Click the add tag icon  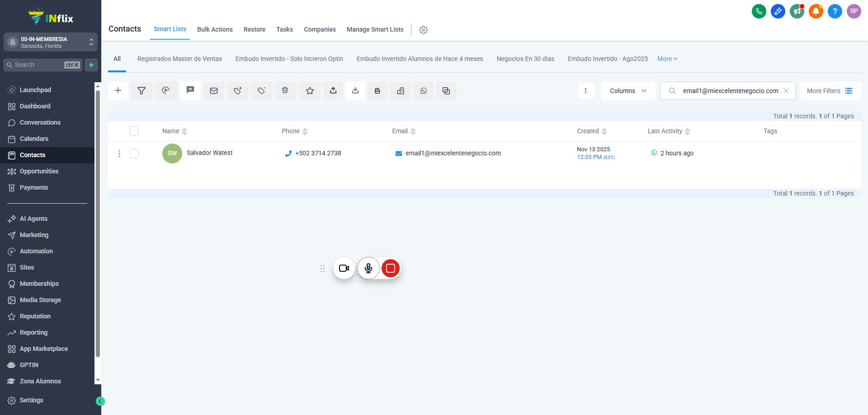pyautogui.click(x=238, y=91)
